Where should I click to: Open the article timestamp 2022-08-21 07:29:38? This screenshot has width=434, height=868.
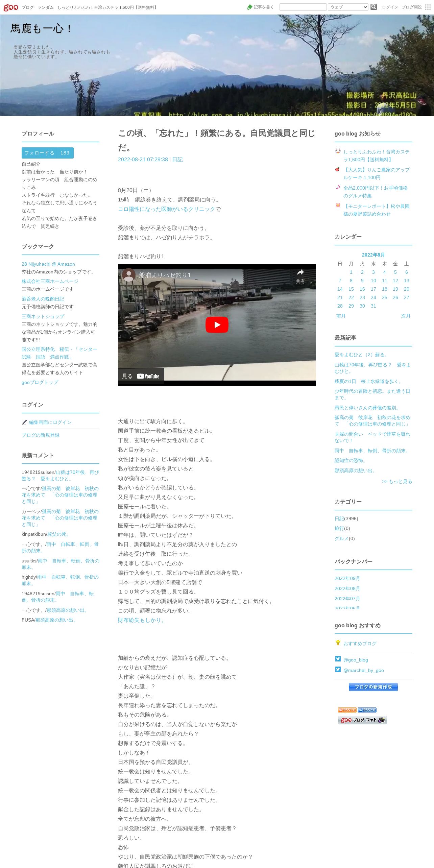(x=143, y=160)
